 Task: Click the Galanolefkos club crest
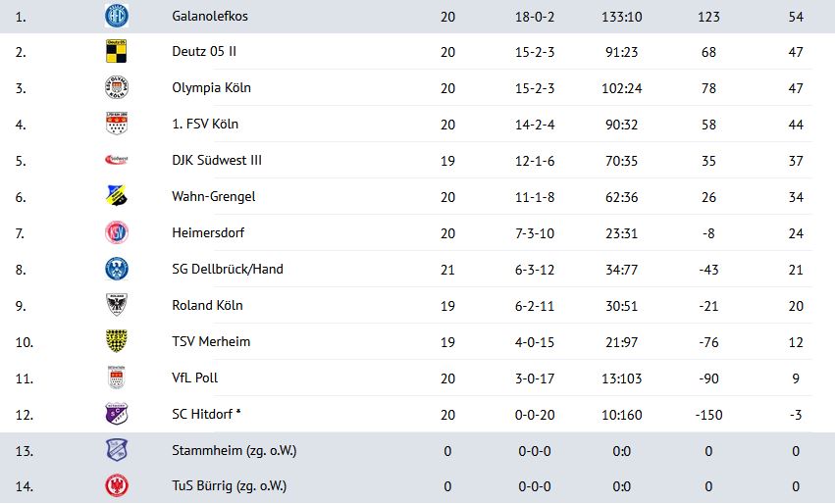[x=117, y=16]
